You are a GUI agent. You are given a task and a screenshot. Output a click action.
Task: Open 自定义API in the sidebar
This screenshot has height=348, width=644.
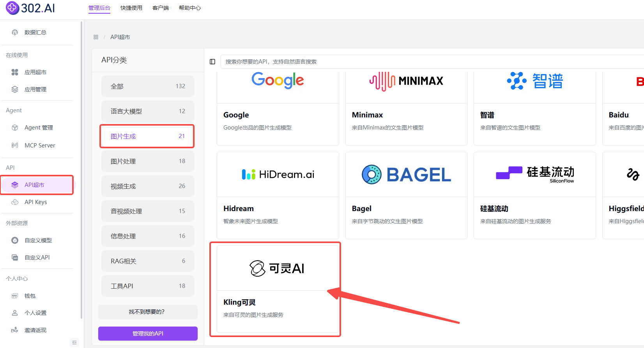tap(37, 257)
